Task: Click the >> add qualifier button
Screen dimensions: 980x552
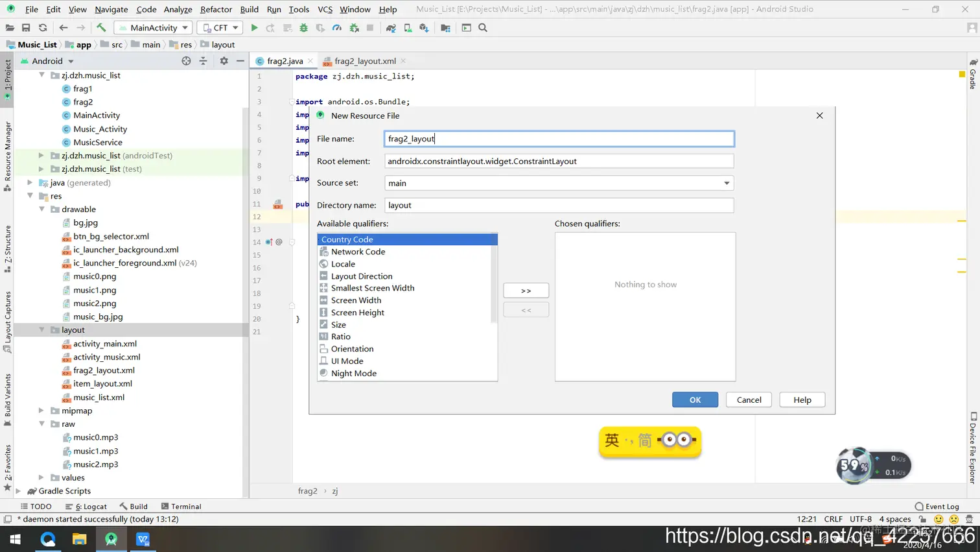Action: click(x=526, y=291)
